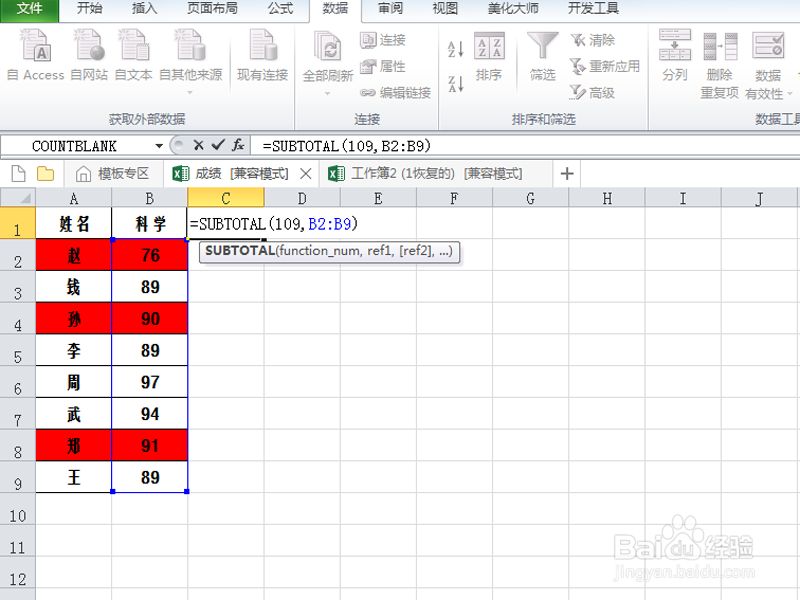800x600 pixels.
Task: Switch to the 审阅 ribbon tab
Action: 390,9
